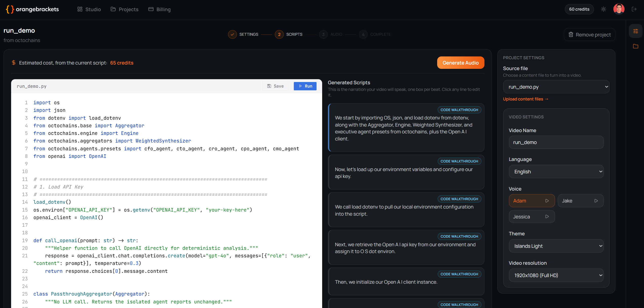The width and height of the screenshot is (644, 308).
Task: Select Adam voice option
Action: 532,201
